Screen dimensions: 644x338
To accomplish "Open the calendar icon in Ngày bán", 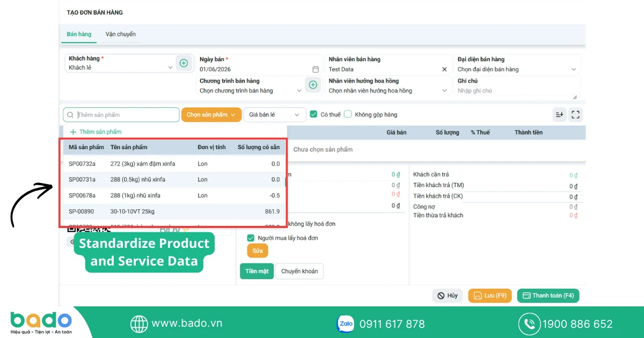I will click(316, 69).
